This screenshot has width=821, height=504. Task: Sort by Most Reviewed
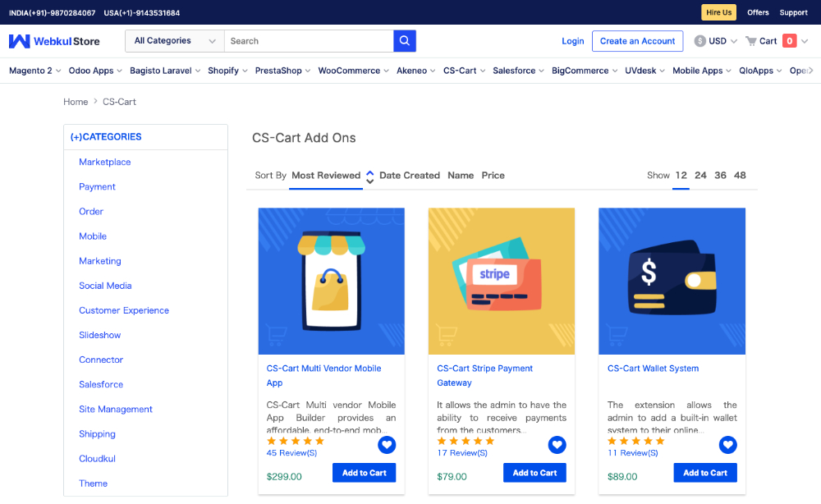coord(326,176)
